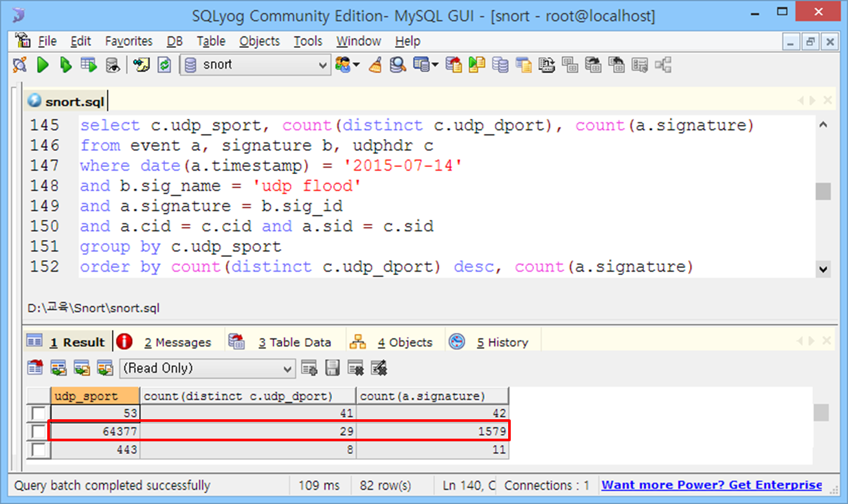Click 'udp flood' string on line 148
848x504 pixels.
point(306,186)
